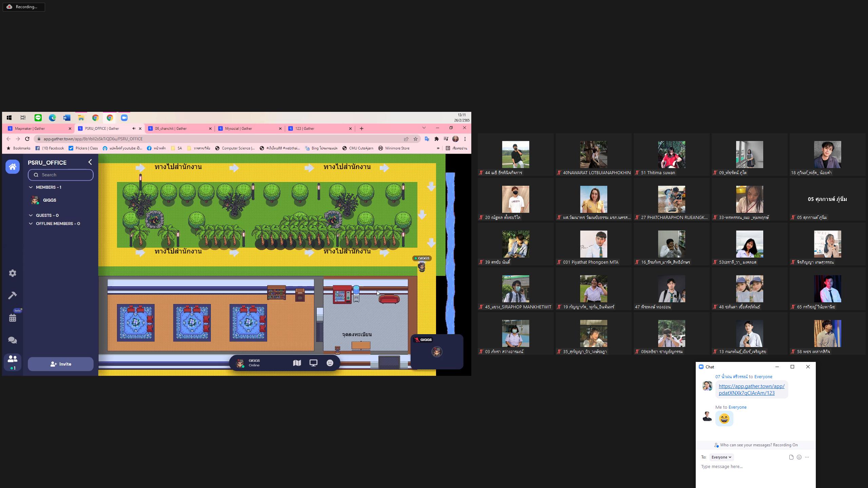Screen dimensions: 868x488
Task: Open the Computer Science bookmark
Action: [x=235, y=148]
